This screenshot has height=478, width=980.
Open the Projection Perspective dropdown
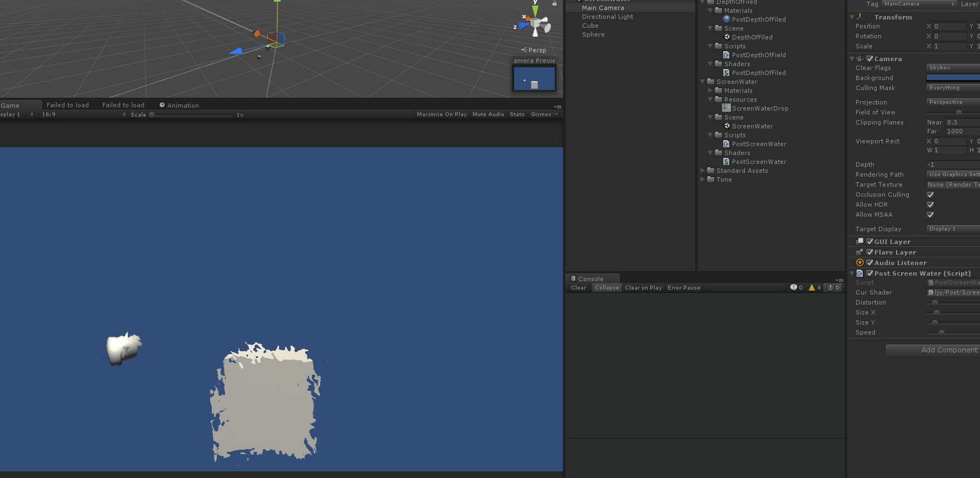coord(953,102)
